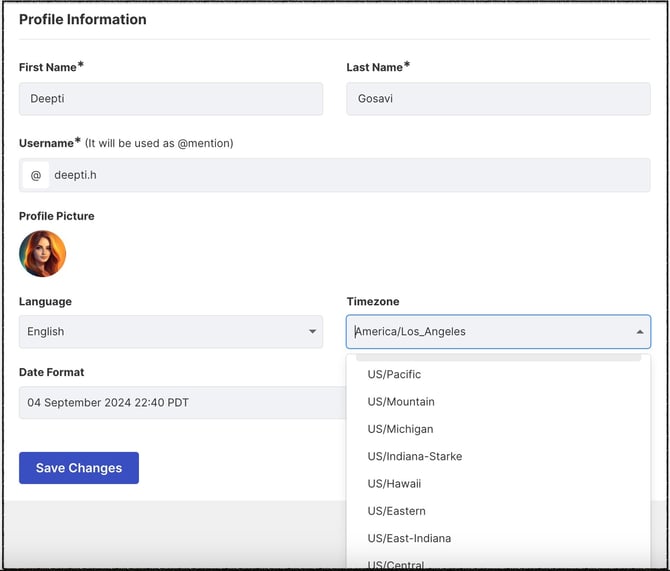Click the profile picture avatar
670x571 pixels.
point(42,253)
